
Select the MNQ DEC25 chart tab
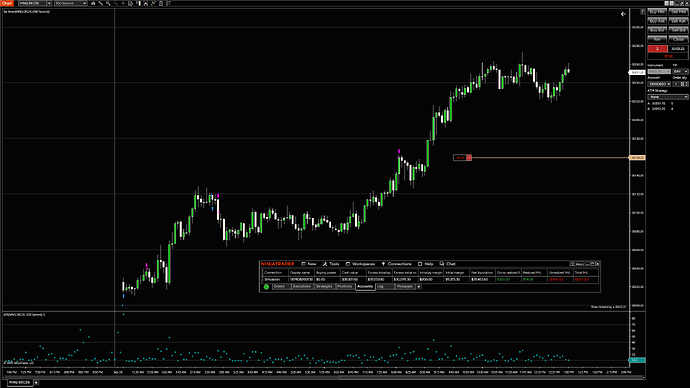(x=19, y=383)
